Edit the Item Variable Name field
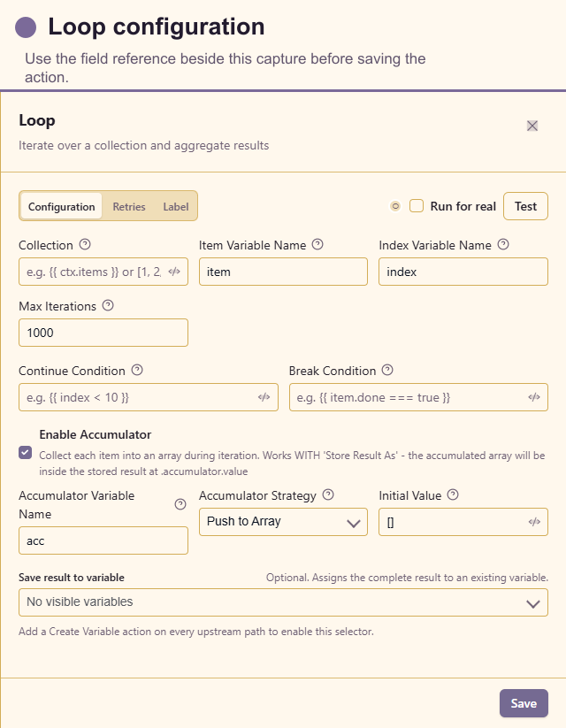Viewport: 566px width, 728px height. [x=283, y=272]
